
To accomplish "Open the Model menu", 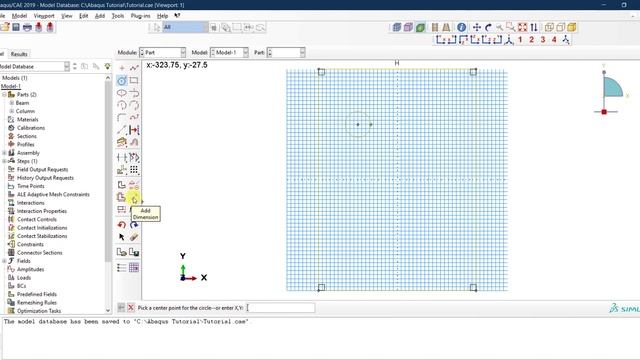I will point(19,16).
